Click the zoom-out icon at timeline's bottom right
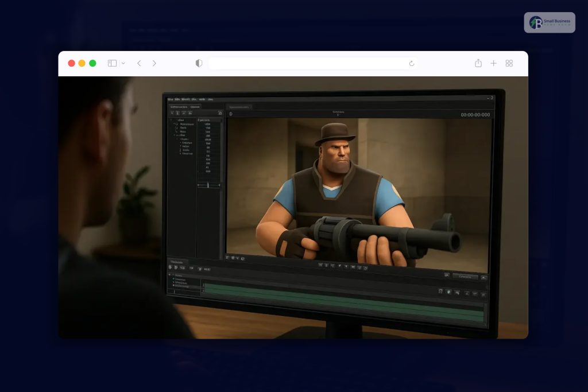Image resolution: width=588 pixels, height=392 pixels. coord(483,293)
